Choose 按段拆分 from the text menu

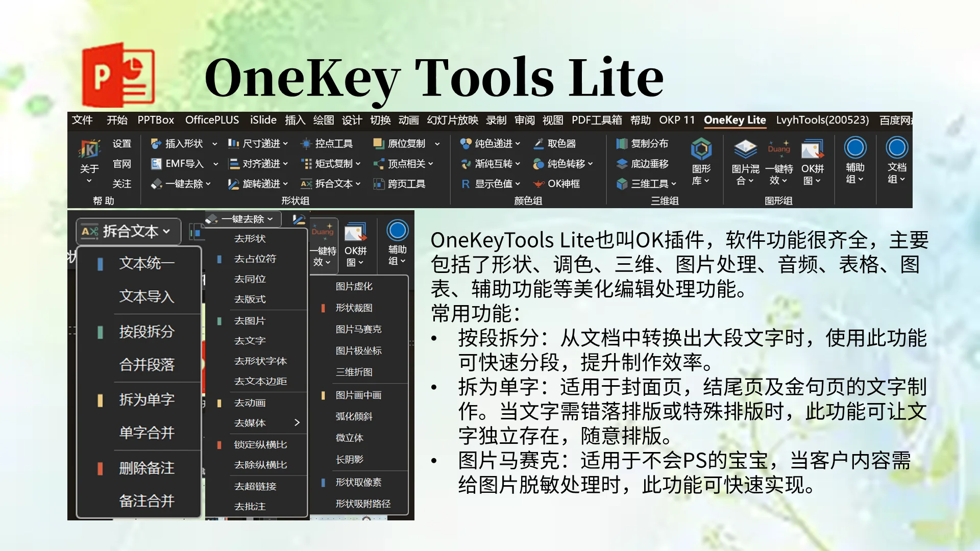146,332
